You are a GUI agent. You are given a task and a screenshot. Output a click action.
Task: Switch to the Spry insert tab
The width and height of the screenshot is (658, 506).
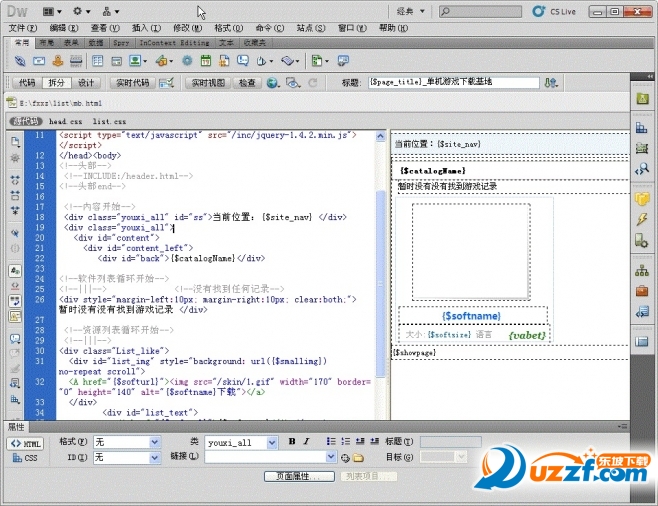coord(121,43)
